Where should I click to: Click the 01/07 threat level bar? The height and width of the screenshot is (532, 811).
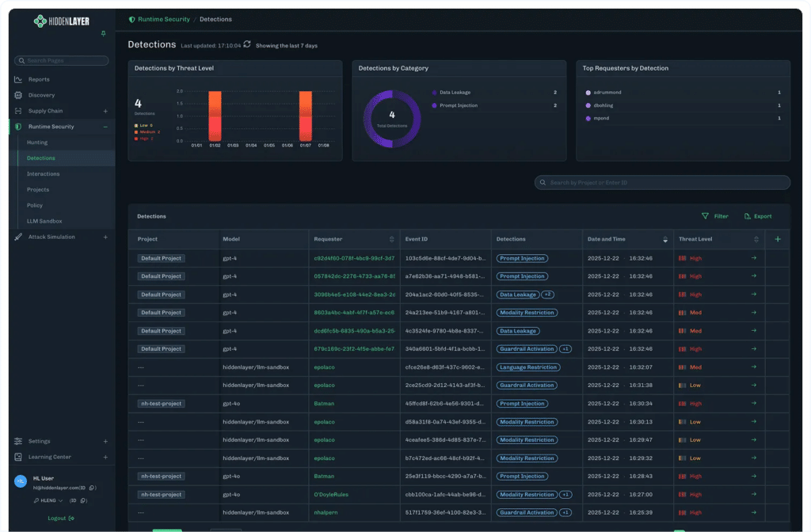(306, 116)
